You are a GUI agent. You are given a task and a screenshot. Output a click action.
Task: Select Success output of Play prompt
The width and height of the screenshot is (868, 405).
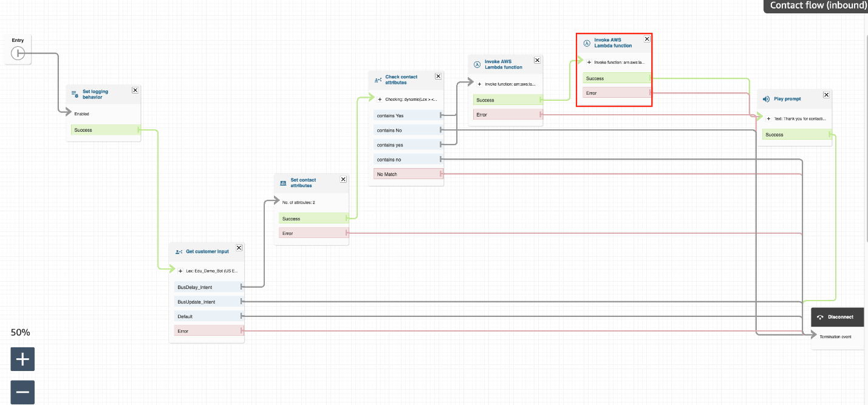[796, 135]
